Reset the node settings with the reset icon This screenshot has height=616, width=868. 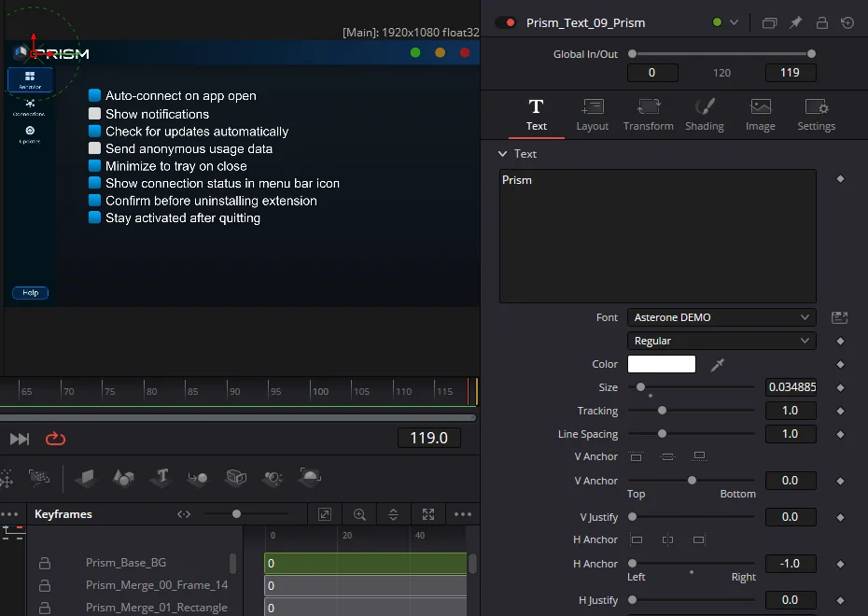(x=847, y=22)
